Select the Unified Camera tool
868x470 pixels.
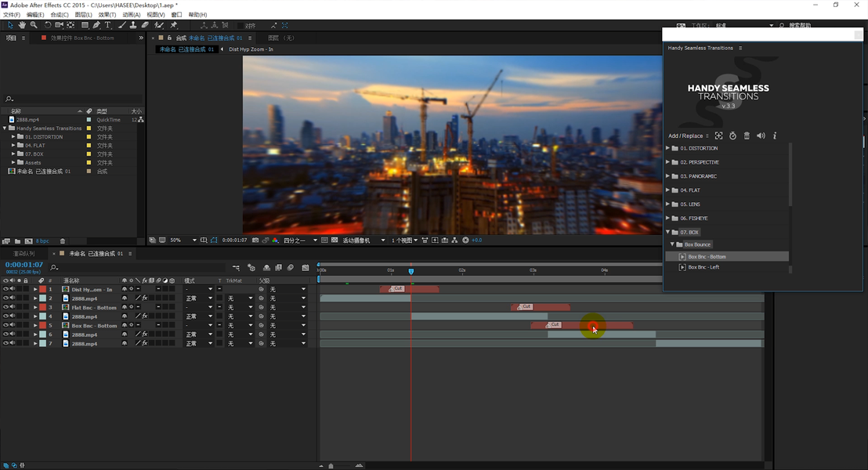(60, 25)
